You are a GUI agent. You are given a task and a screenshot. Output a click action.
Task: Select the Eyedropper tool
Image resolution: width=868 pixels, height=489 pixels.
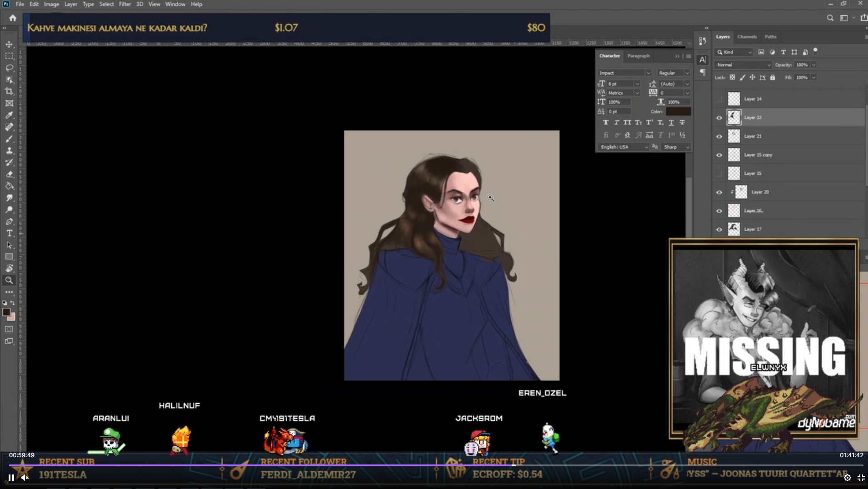(9, 115)
